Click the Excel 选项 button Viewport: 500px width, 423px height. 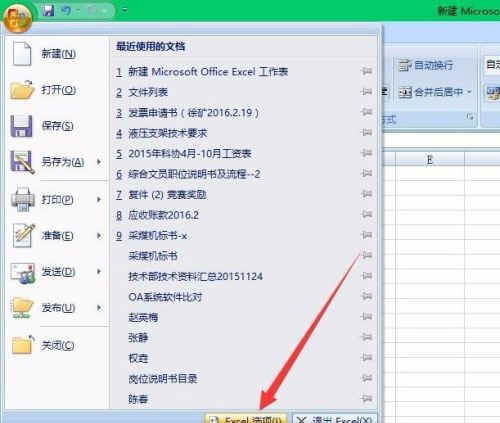pos(246,419)
